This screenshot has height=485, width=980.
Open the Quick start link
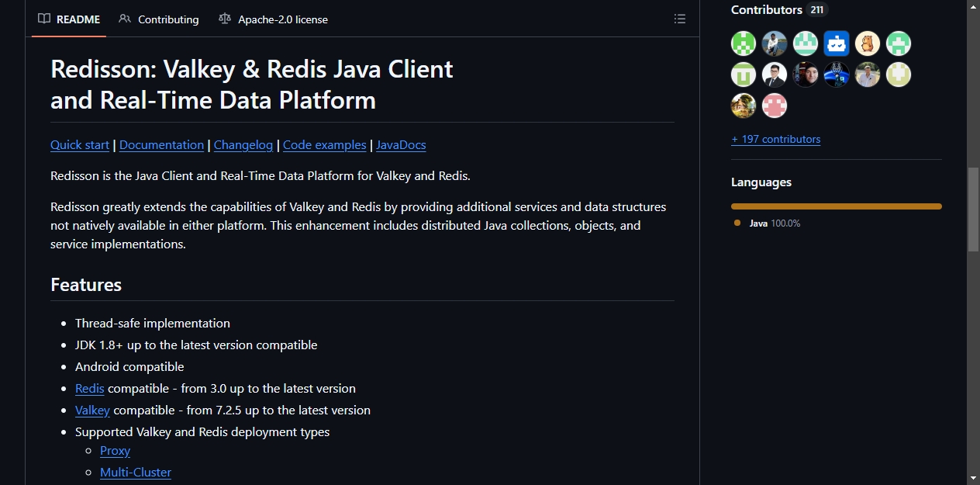pyautogui.click(x=80, y=145)
